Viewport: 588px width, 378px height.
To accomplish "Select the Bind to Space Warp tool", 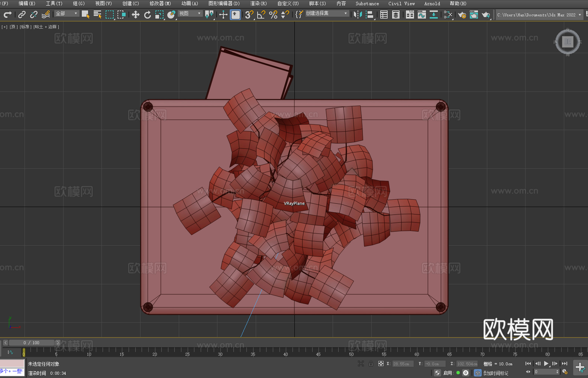I will [x=46, y=14].
